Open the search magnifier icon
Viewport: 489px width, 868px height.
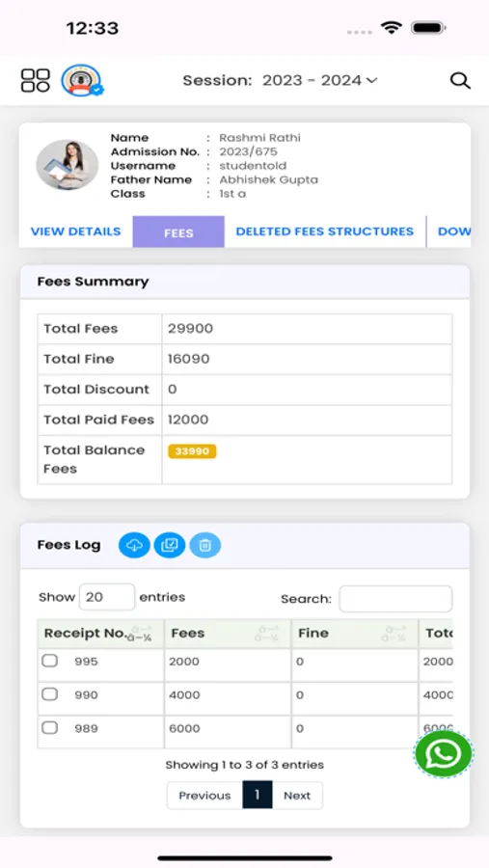[x=460, y=81]
